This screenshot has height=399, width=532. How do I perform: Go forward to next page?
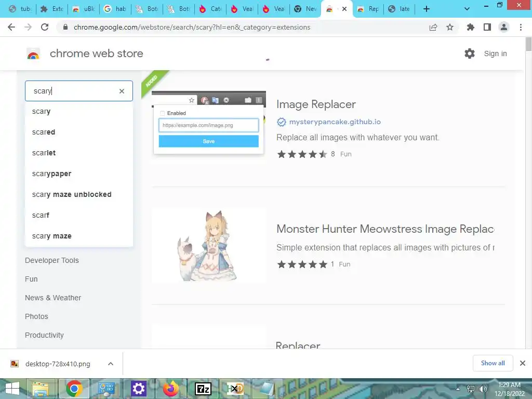pyautogui.click(x=28, y=27)
